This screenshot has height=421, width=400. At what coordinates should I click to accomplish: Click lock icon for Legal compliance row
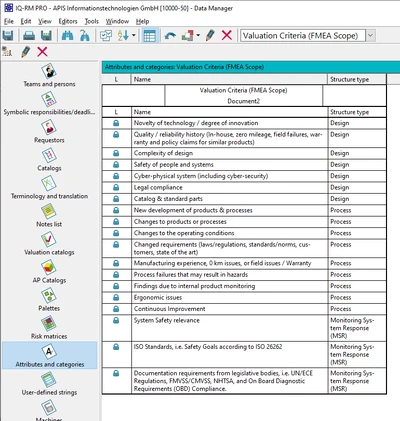116,187
